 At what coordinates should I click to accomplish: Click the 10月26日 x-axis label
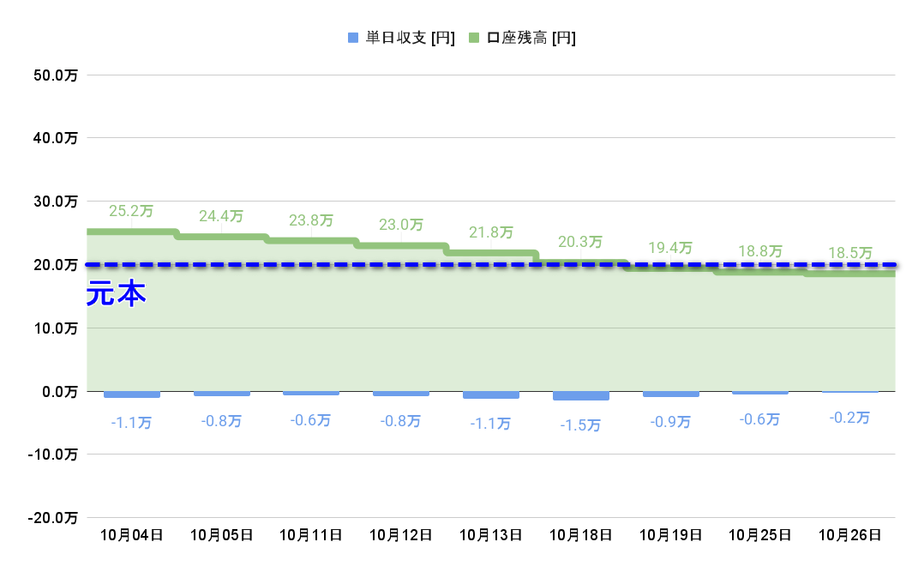point(850,534)
